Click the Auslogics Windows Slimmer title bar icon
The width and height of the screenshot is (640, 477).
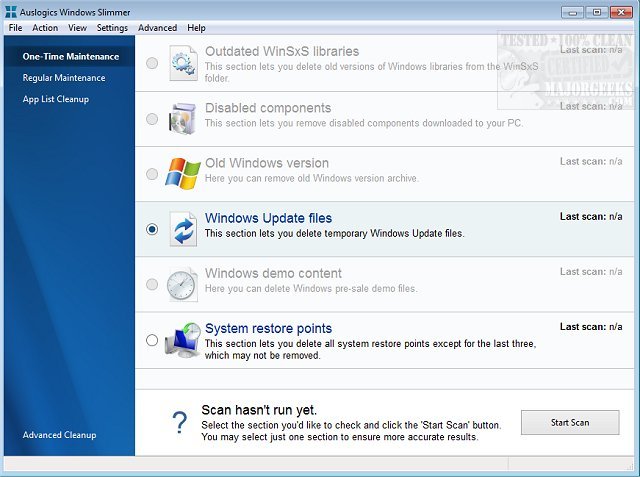point(11,12)
